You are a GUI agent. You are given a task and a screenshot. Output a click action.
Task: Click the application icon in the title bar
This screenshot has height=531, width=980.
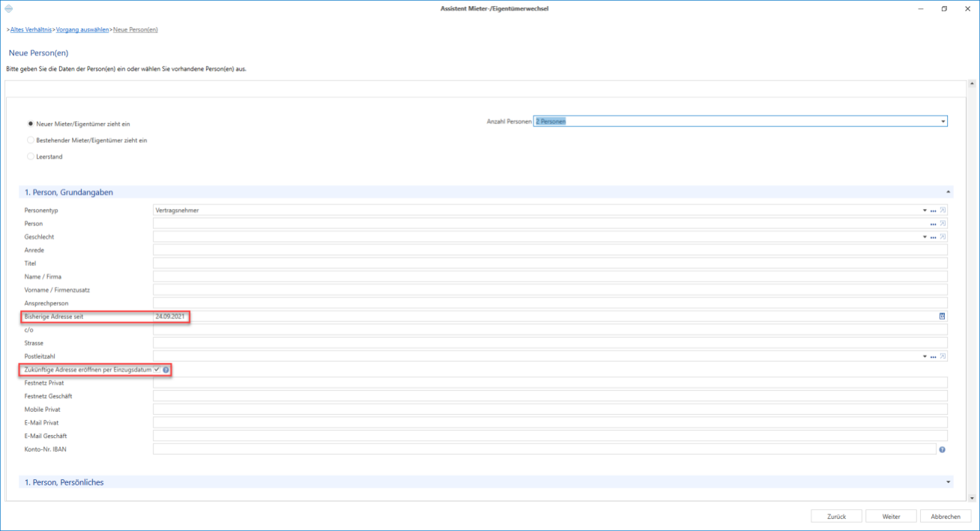tap(7, 8)
